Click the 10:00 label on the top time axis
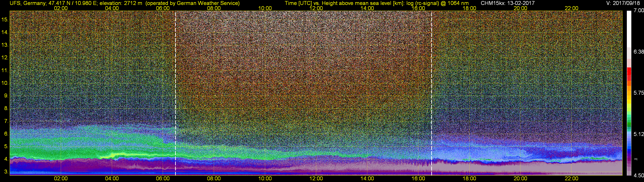 pos(265,8)
